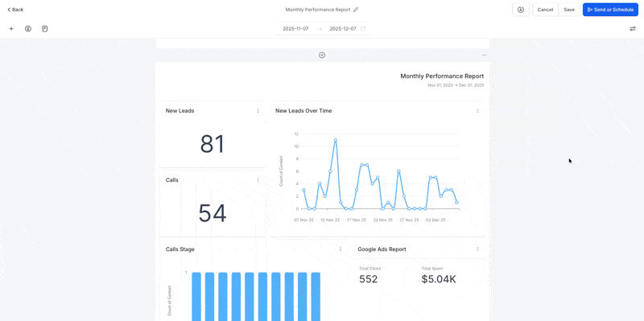Open the Calls widget's three-dot menu
Screen dimensions: 644x321
[x=258, y=179]
